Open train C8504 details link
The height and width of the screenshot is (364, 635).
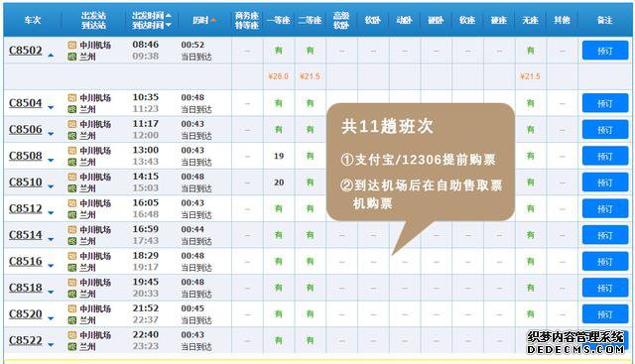click(26, 103)
